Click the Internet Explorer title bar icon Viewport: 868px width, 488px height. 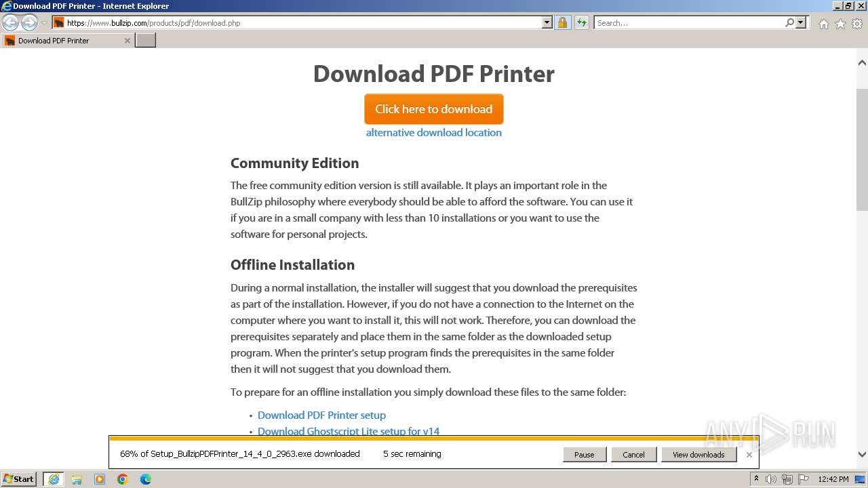7,6
